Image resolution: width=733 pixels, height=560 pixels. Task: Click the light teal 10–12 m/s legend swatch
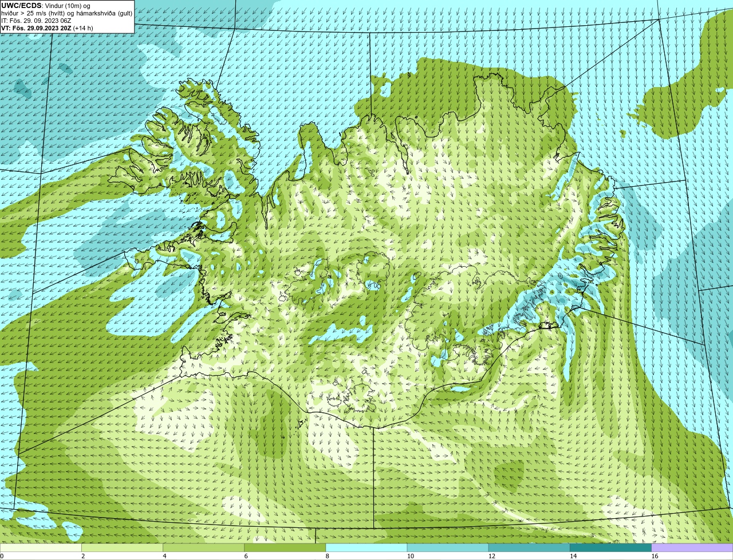point(448,547)
